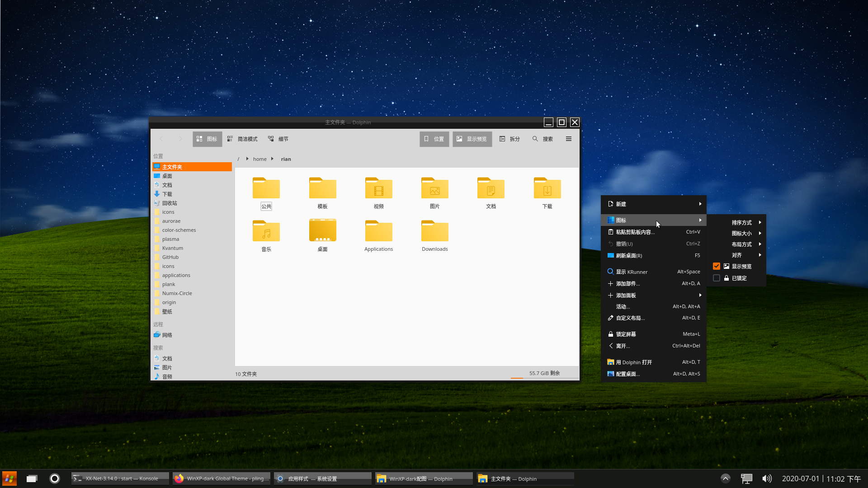
Task: Choose 用 Dolphin 打开 from context menu
Action: [653, 362]
